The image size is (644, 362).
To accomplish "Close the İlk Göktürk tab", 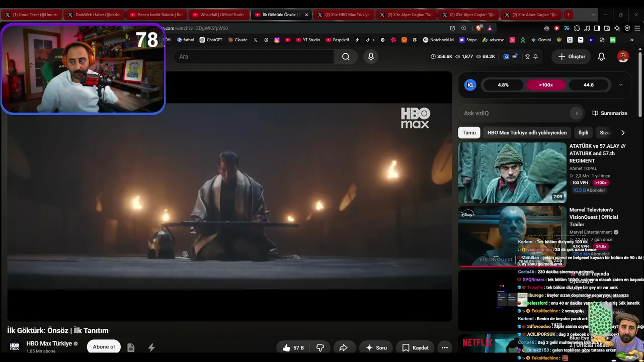I will tap(306, 15).
